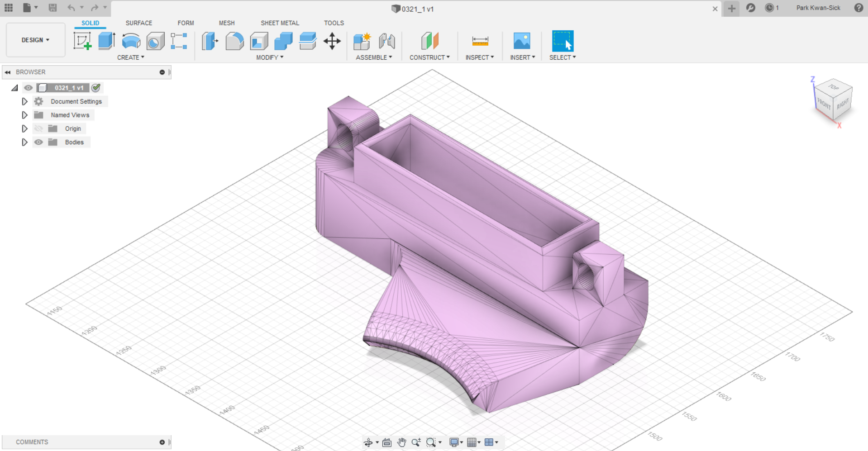The height and width of the screenshot is (451, 868).
Task: Expand the Named Views node
Action: coord(24,115)
